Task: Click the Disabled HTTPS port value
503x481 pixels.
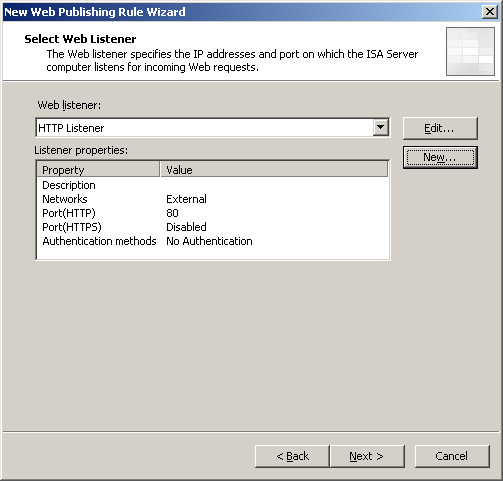Action: (186, 227)
